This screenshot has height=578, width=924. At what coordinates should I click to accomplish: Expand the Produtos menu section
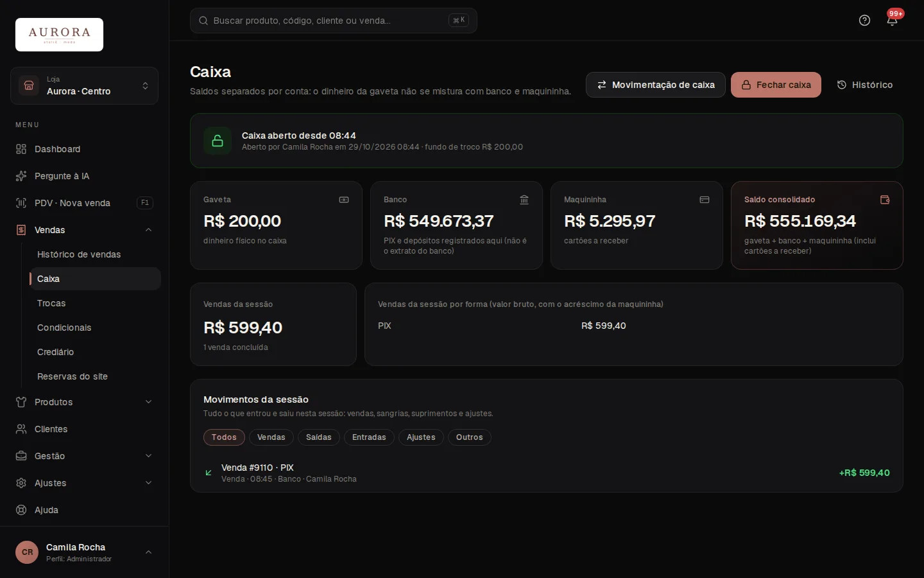pyautogui.click(x=84, y=402)
